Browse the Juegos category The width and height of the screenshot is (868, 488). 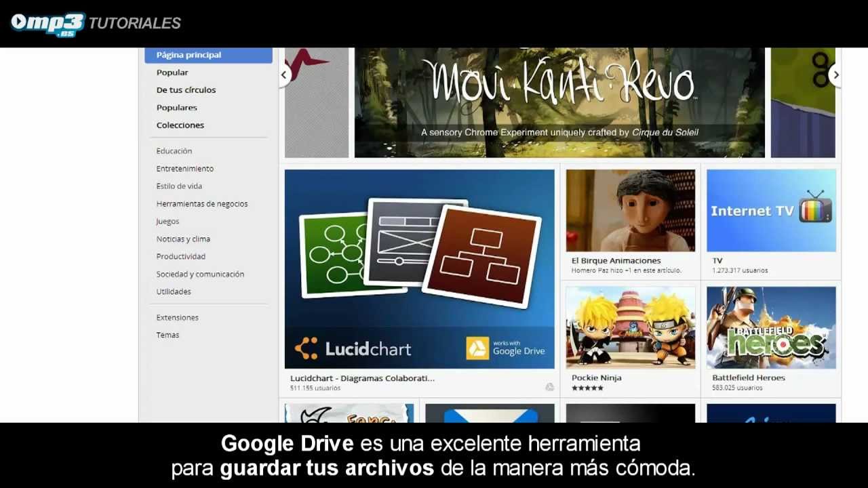[167, 222]
